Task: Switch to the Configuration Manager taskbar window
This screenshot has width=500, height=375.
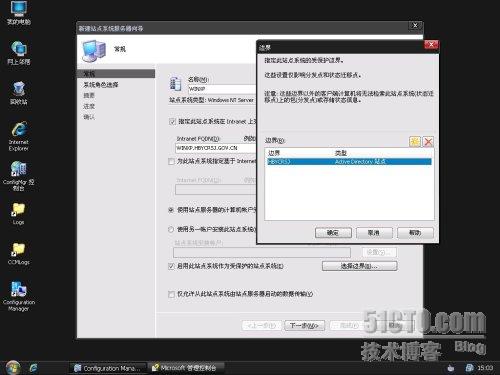Action: click(108, 368)
